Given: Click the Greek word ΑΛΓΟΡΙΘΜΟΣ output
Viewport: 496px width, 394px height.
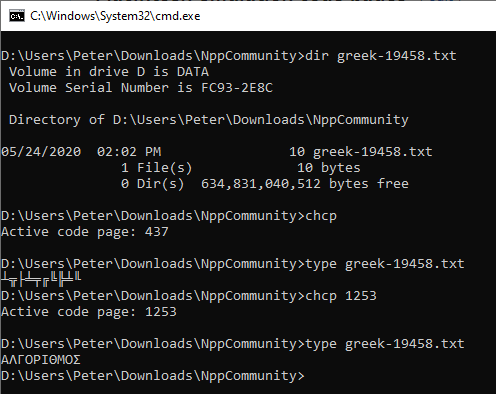Looking at the screenshot, I should click(41, 360).
